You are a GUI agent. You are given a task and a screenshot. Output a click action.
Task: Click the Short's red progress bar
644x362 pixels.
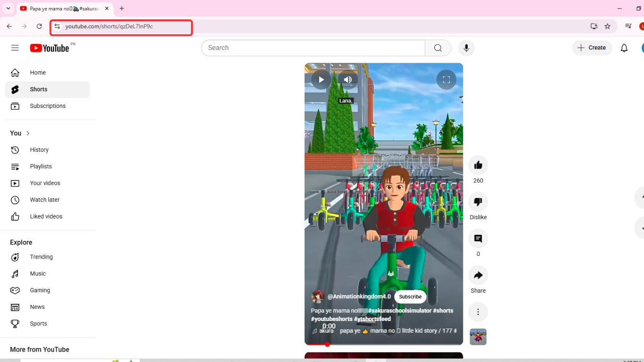click(384, 344)
